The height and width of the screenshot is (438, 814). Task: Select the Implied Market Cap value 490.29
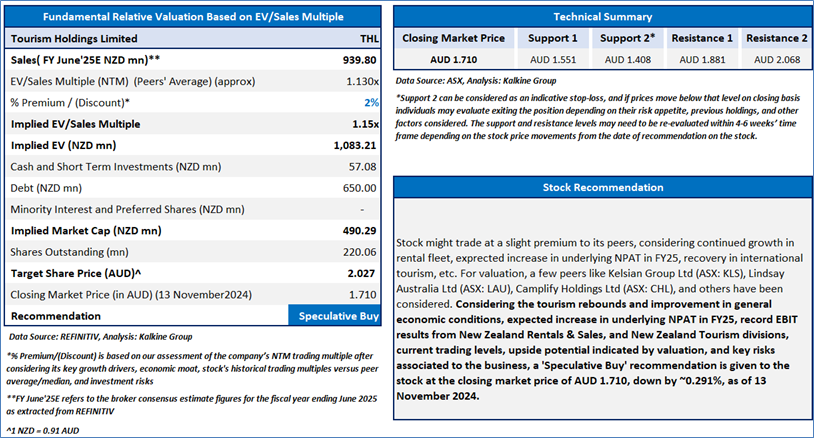click(x=359, y=230)
